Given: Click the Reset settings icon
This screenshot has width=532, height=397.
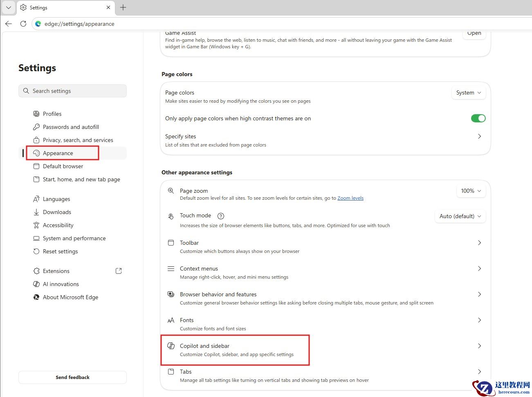Looking at the screenshot, I should 36,251.
